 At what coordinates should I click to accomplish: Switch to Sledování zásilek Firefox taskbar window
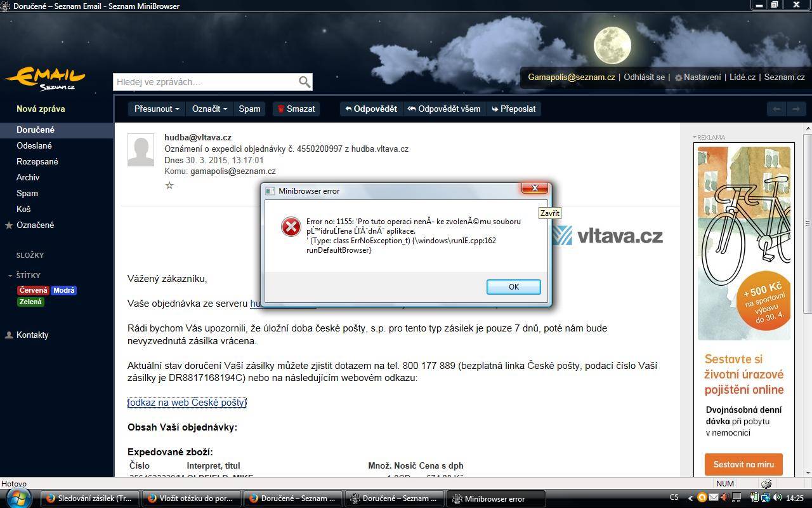[x=90, y=498]
